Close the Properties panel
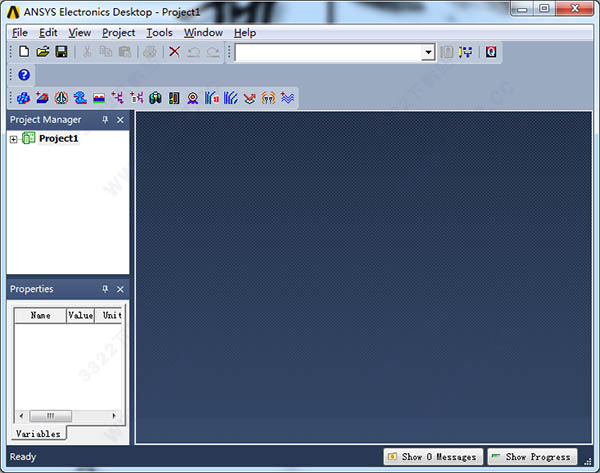Image resolution: width=600 pixels, height=473 pixels. [120, 289]
